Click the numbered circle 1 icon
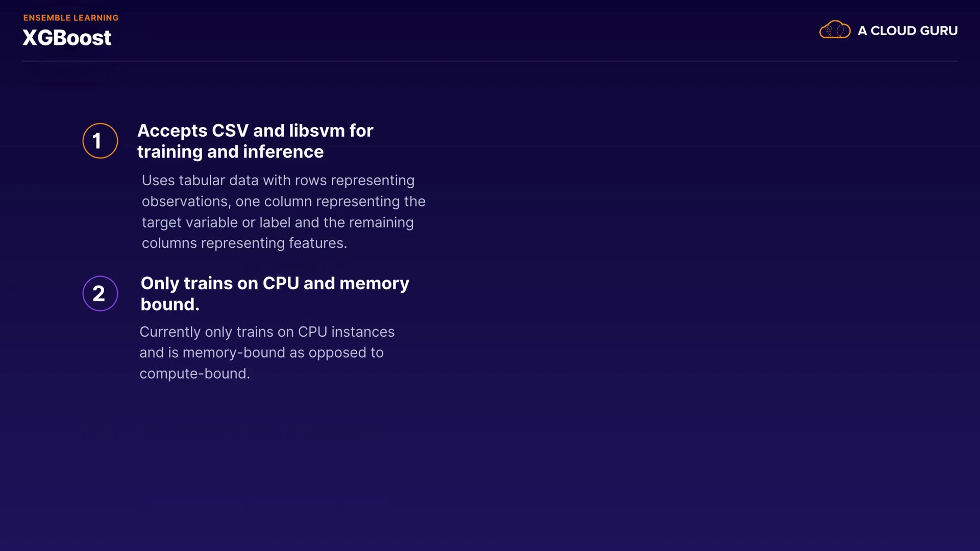The image size is (980, 551). [100, 141]
